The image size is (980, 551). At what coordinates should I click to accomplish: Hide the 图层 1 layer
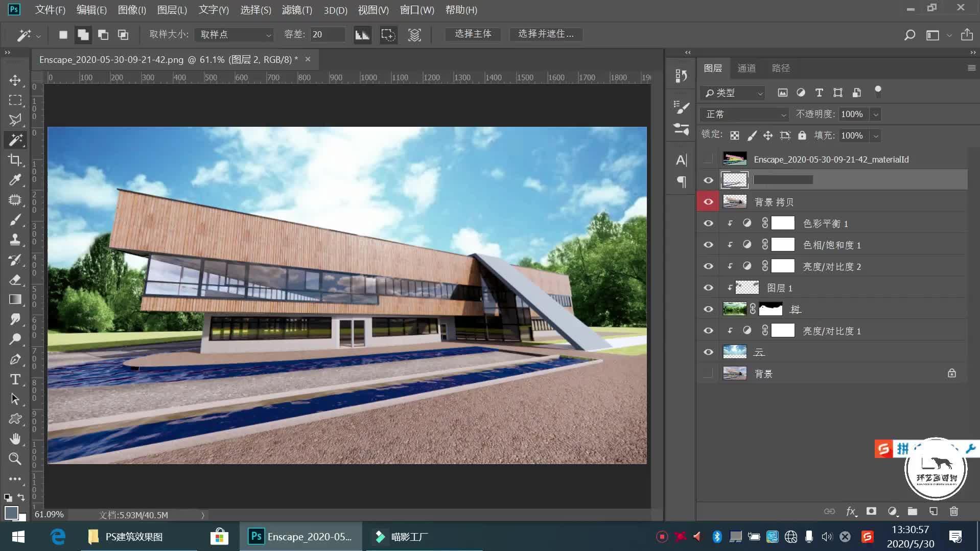(x=708, y=288)
